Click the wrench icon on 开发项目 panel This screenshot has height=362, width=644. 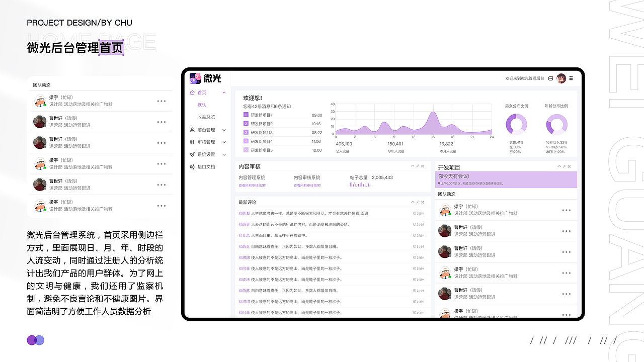pyautogui.click(x=565, y=166)
